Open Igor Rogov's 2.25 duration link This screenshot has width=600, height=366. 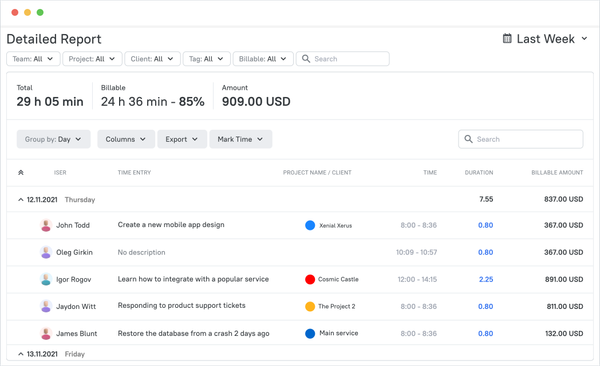click(x=486, y=279)
